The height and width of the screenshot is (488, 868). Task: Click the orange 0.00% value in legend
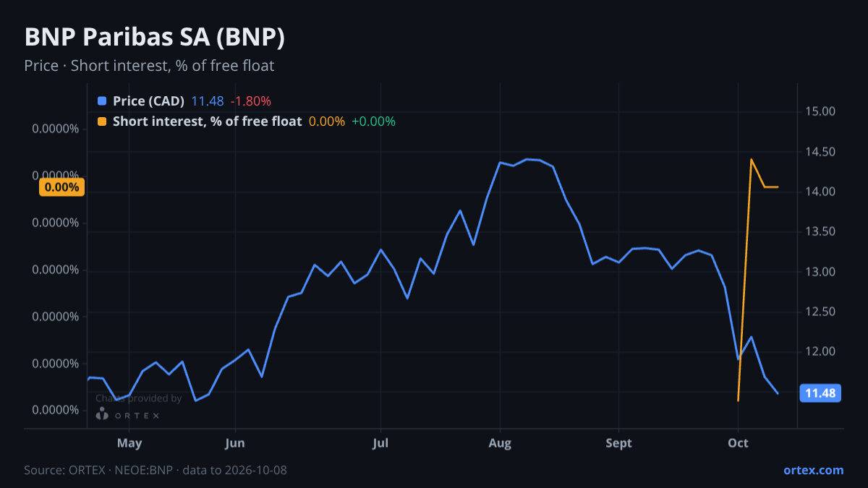pyautogui.click(x=327, y=121)
